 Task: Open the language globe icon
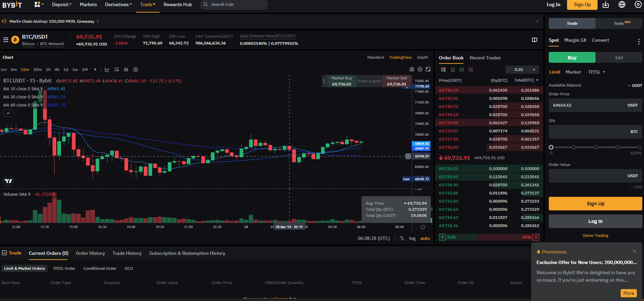click(x=622, y=4)
